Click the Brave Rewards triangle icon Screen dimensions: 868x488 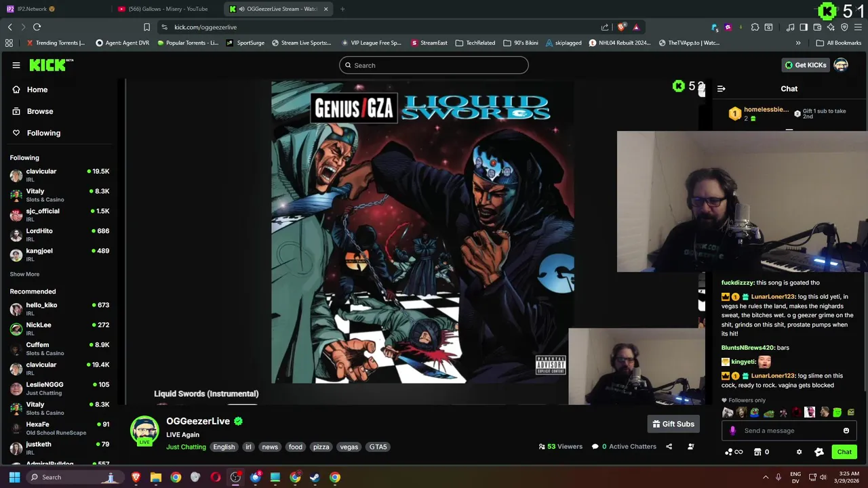[x=636, y=27]
